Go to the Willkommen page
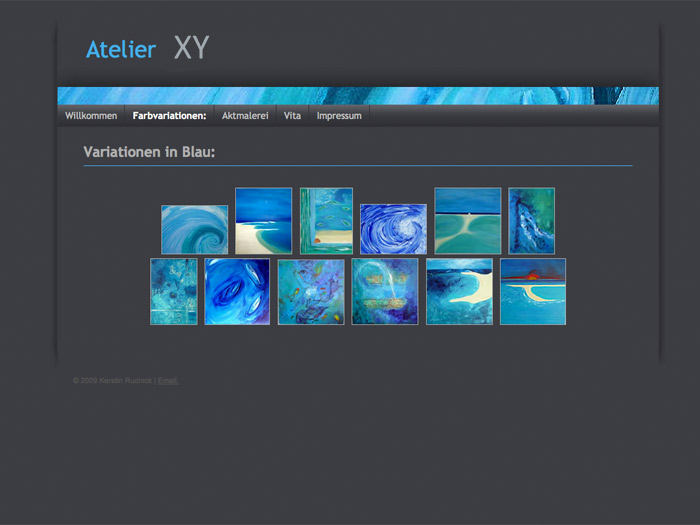 coord(91,116)
